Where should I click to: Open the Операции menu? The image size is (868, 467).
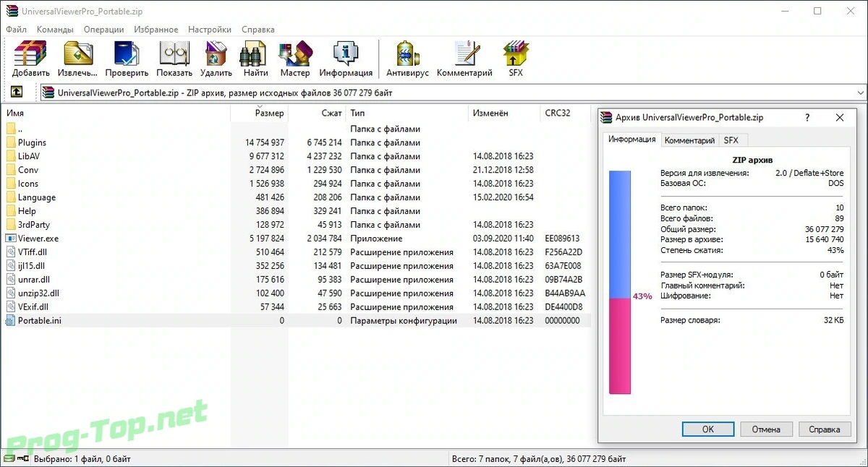(x=103, y=30)
